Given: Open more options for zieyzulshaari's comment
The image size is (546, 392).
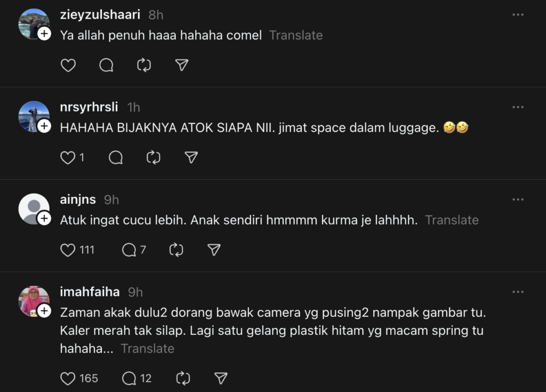Looking at the screenshot, I should 518,15.
